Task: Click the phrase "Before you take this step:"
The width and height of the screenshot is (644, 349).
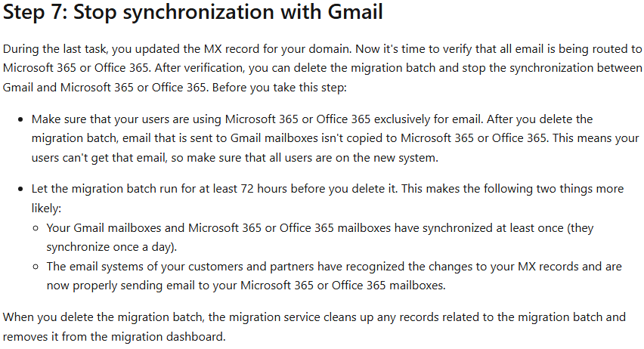Action: (279, 88)
